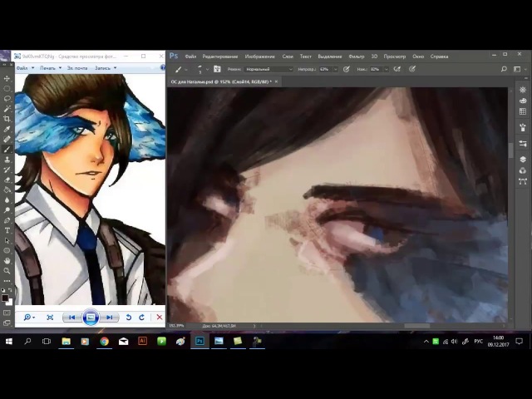The width and height of the screenshot is (532, 399).
Task: Select the Magic Wand tool
Action: click(7, 109)
